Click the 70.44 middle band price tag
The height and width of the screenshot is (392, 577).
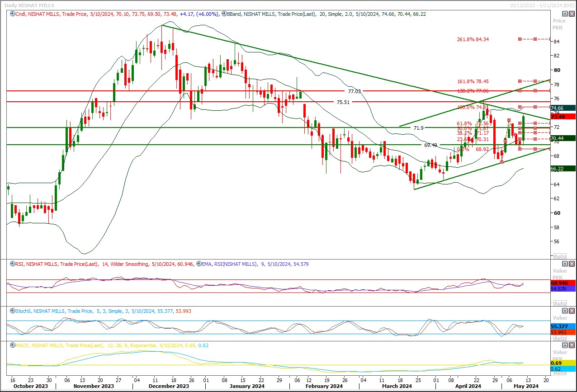pyautogui.click(x=563, y=138)
